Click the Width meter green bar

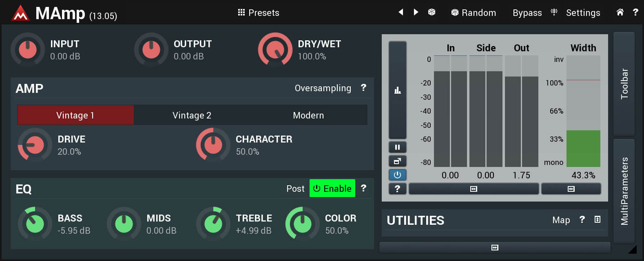coord(583,148)
